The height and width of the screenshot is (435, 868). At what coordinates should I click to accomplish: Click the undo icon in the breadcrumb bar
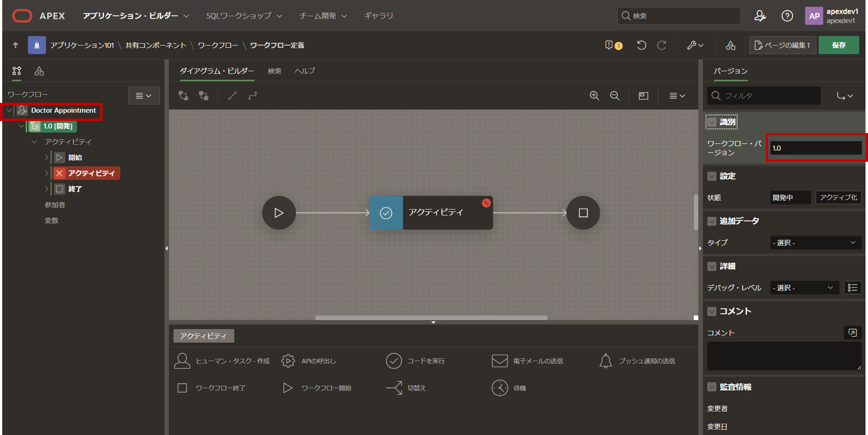click(x=641, y=45)
